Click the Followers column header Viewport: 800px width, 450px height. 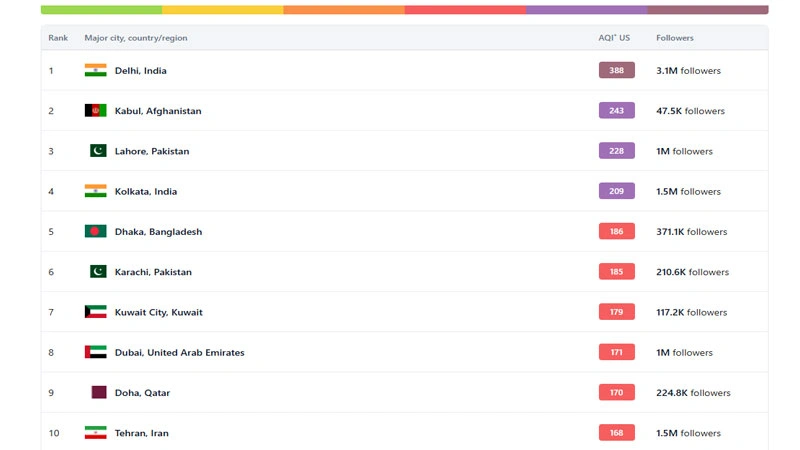coord(674,38)
